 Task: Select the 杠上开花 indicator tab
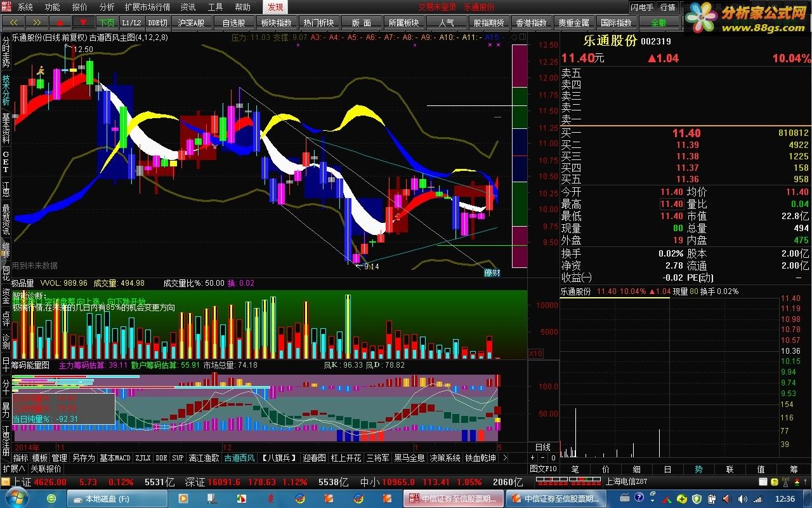[346, 458]
